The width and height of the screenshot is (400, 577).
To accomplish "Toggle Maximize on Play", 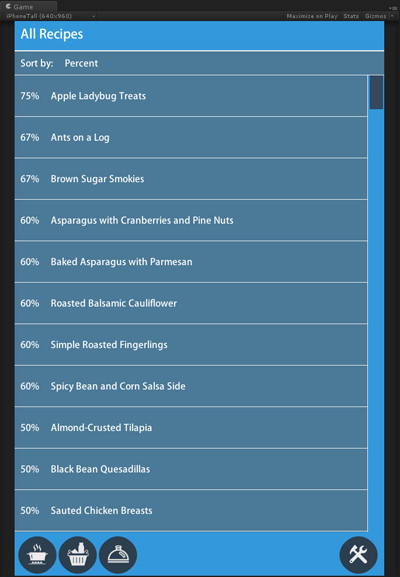I will point(312,16).
